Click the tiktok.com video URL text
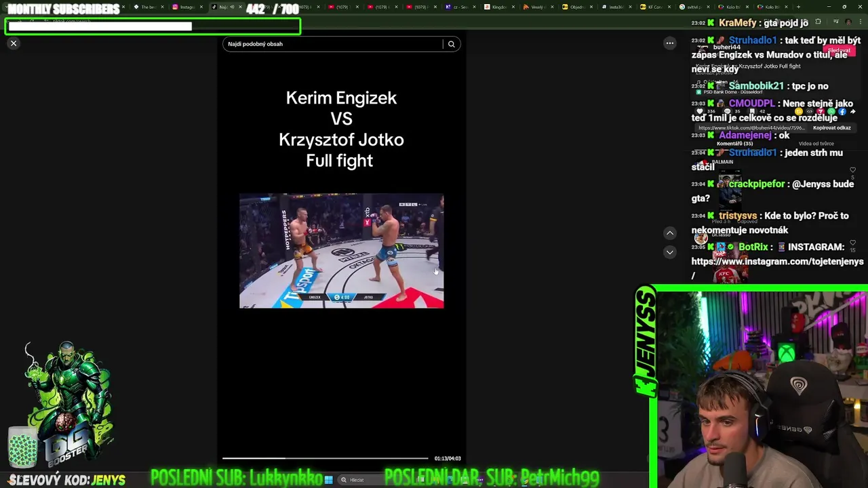868x488 pixels. pyautogui.click(x=751, y=127)
